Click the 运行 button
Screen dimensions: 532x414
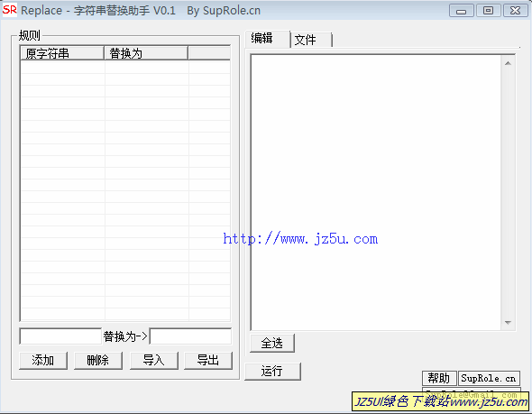pyautogui.click(x=272, y=371)
